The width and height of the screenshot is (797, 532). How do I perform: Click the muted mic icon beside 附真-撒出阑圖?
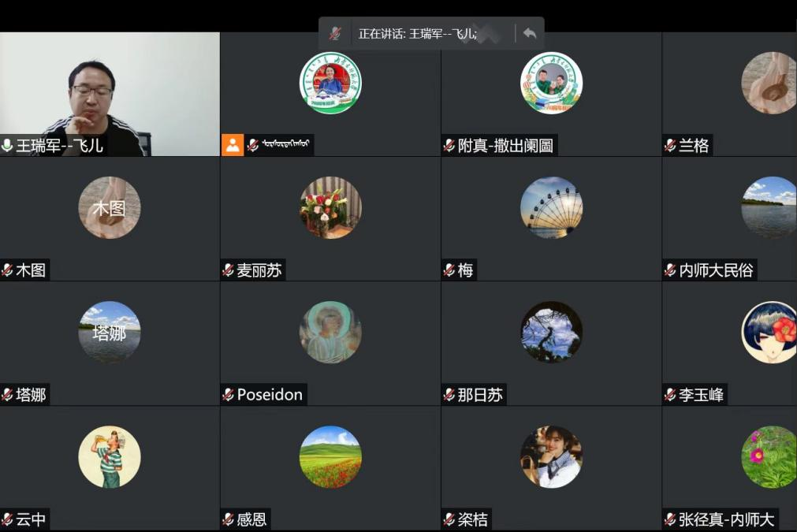[x=449, y=145]
